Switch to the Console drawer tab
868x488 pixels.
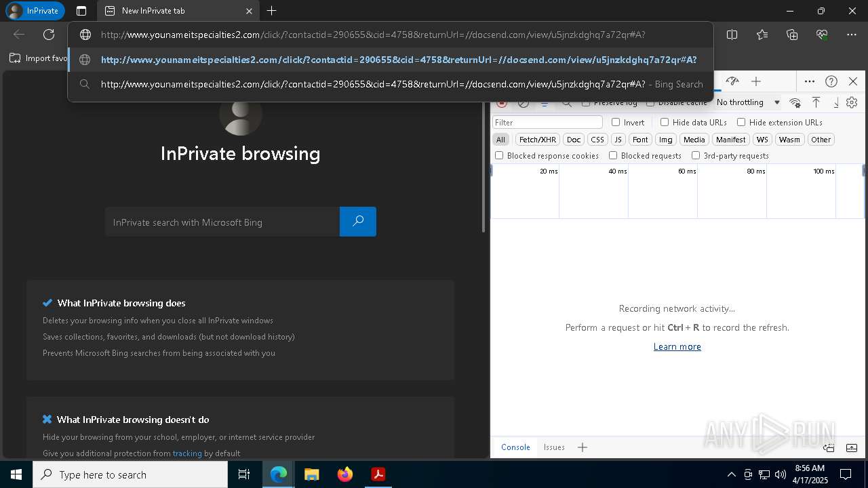[515, 447]
